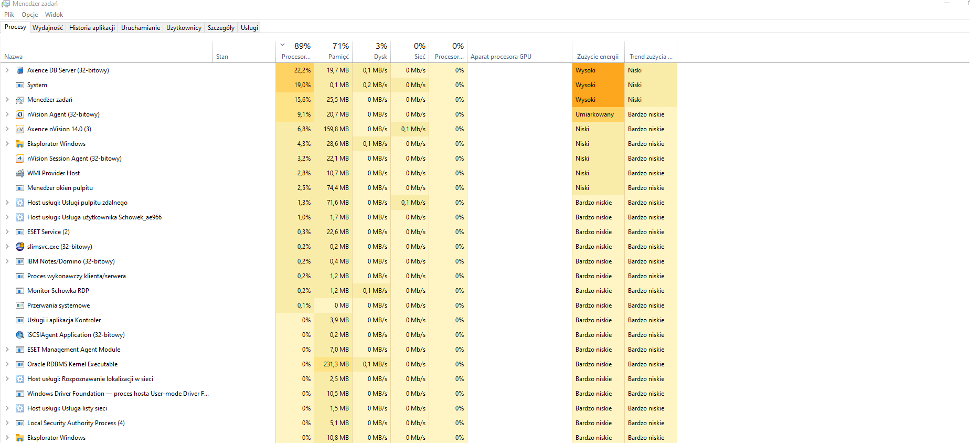This screenshot has width=980, height=443.
Task: Expand the Menedżer zadań process group
Action: pos(7,100)
